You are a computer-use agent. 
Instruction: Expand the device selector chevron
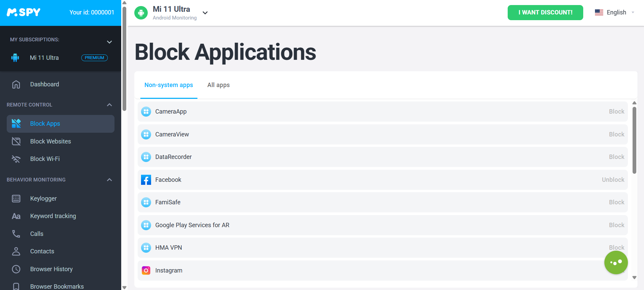pos(205,13)
